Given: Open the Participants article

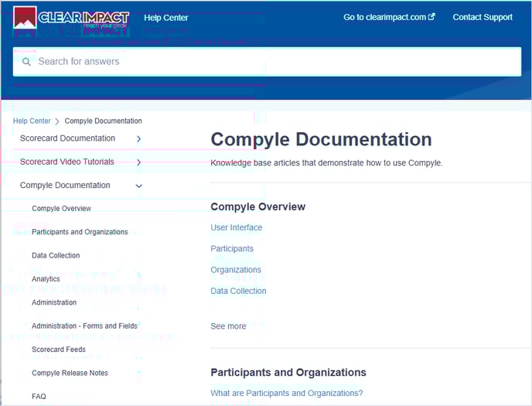Looking at the screenshot, I should click(x=232, y=248).
